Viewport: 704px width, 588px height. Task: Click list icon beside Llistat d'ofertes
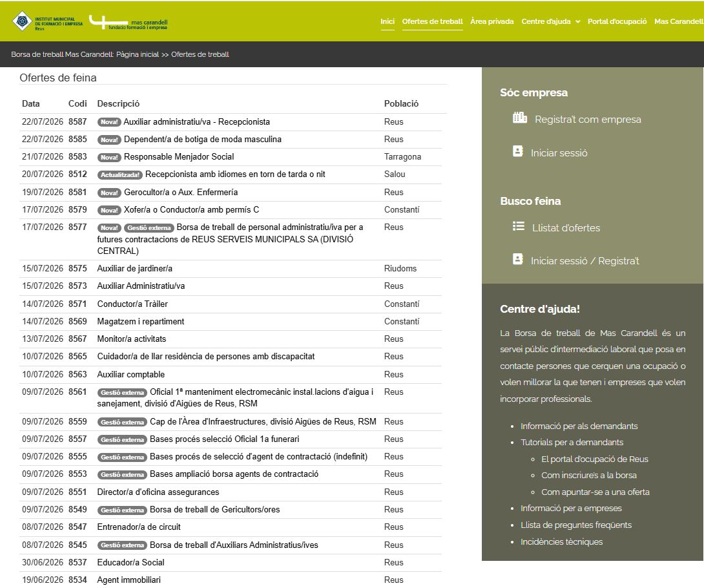coord(519,226)
